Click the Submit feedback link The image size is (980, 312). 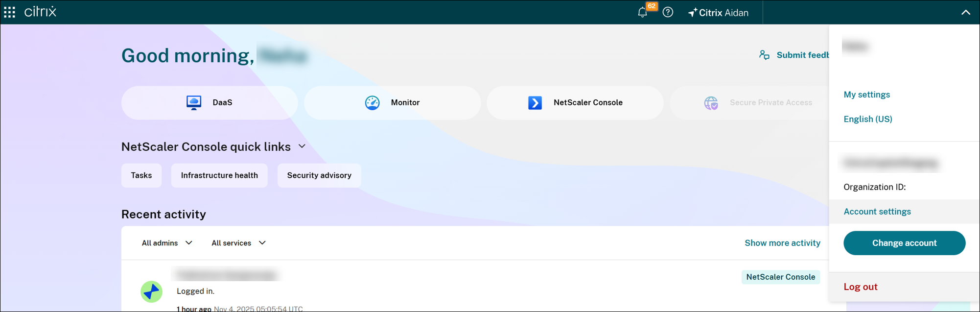point(803,55)
